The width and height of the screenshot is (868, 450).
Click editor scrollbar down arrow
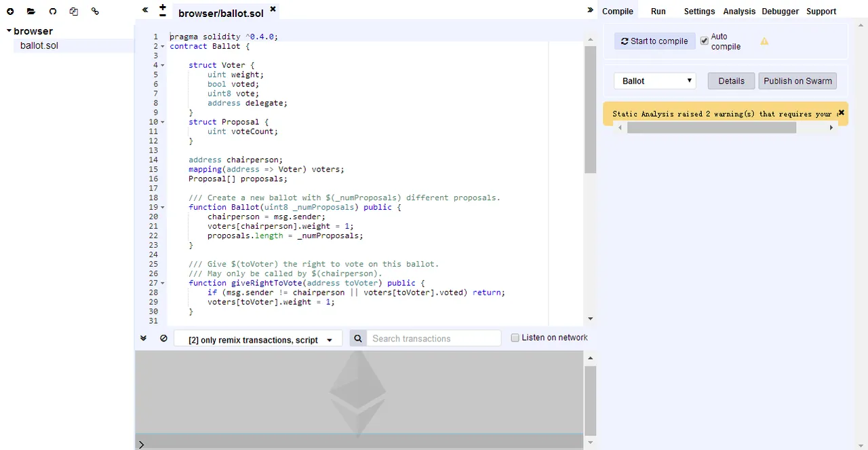(590, 318)
